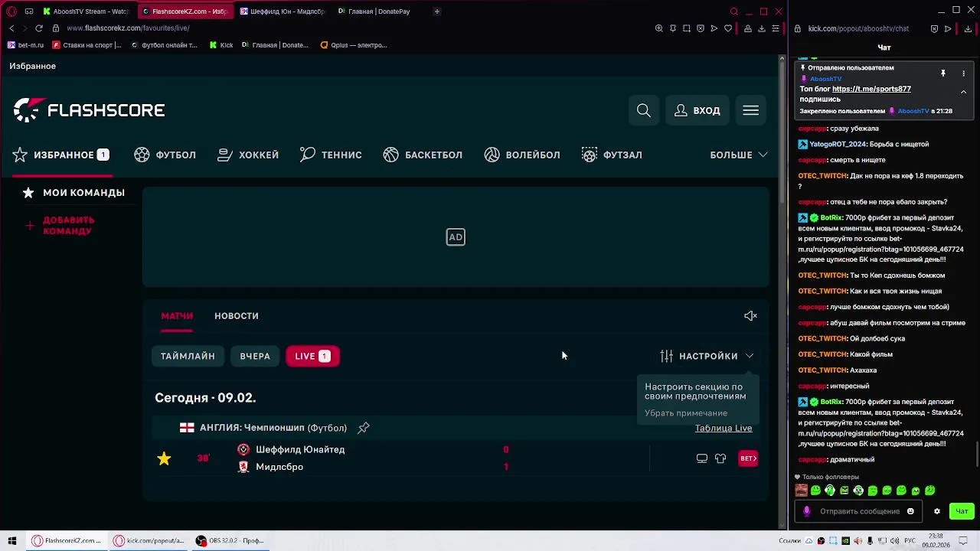
Task: Open TV broadcast icon for the match
Action: tap(701, 458)
